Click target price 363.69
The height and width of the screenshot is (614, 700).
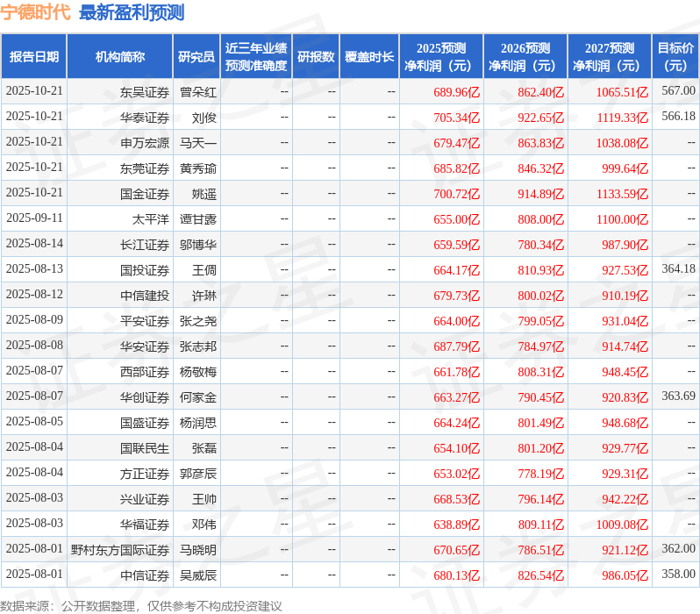coord(679,396)
